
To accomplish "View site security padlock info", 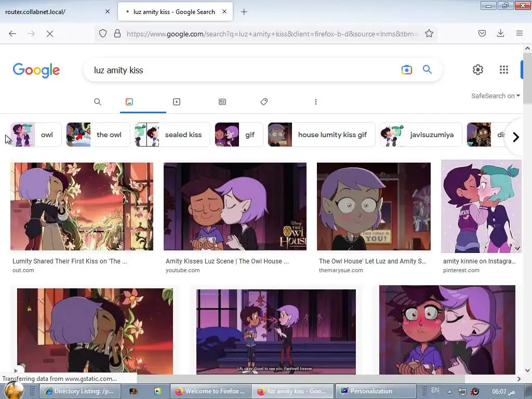I will pyautogui.click(x=117, y=34).
